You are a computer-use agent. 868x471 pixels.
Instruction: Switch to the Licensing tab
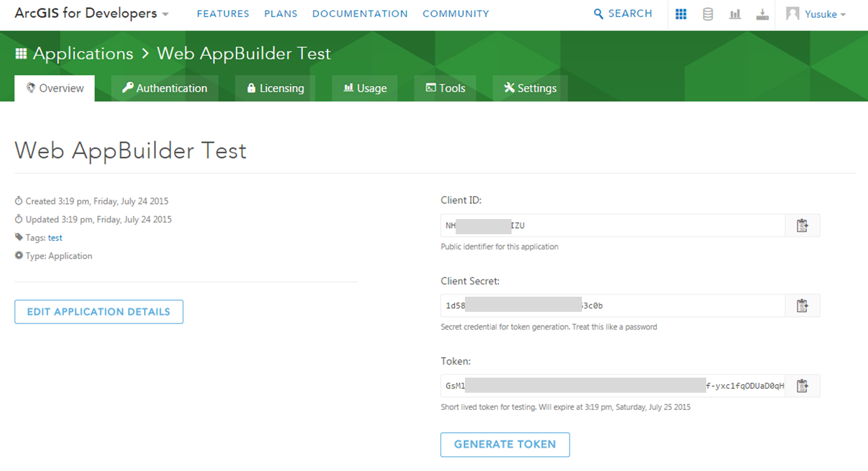275,88
